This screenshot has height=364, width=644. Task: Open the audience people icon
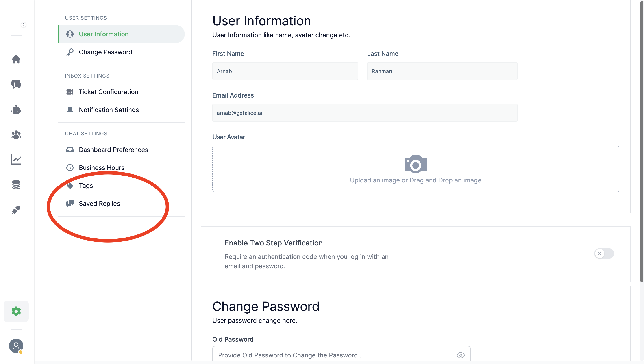[x=16, y=134]
